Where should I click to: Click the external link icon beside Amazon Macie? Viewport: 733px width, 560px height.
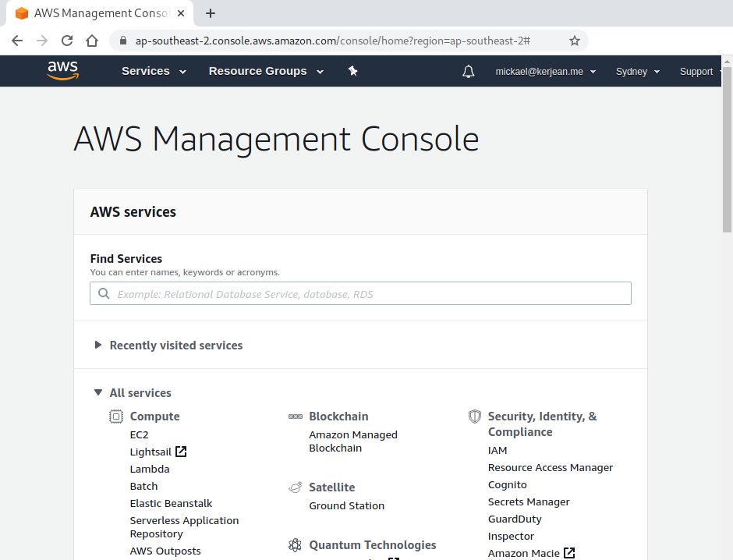pos(569,553)
